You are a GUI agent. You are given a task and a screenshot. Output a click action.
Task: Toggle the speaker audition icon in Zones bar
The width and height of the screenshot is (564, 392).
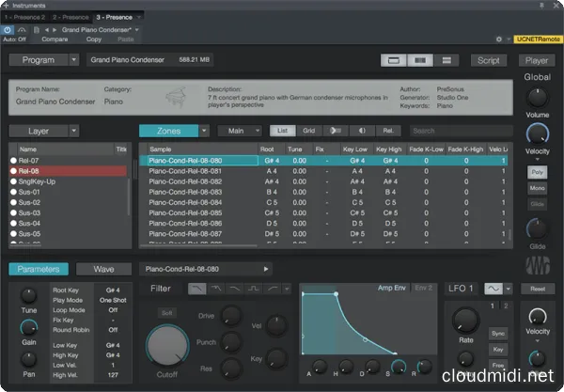click(x=336, y=131)
